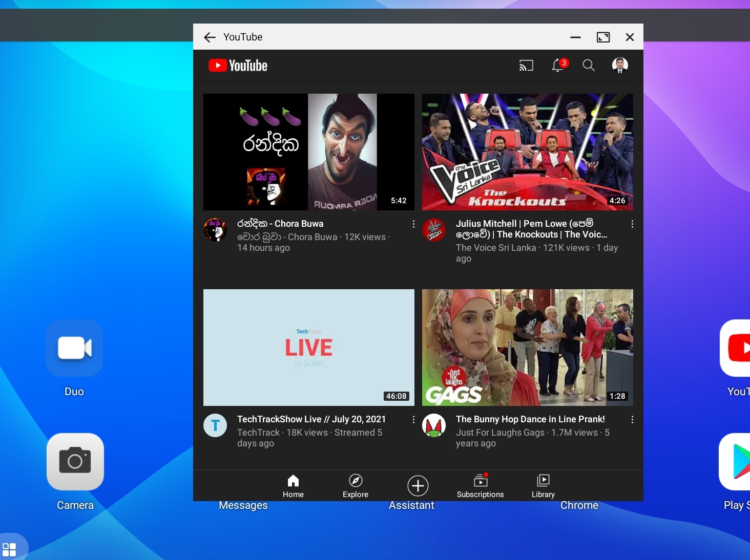Open the 'Julius Mitchell | Pem Lowe' title
This screenshot has height=560, width=750.
pos(532,229)
